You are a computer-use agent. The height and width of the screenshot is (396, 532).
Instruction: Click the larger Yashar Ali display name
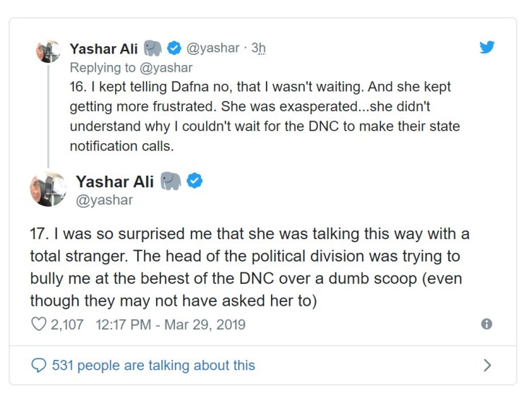114,181
